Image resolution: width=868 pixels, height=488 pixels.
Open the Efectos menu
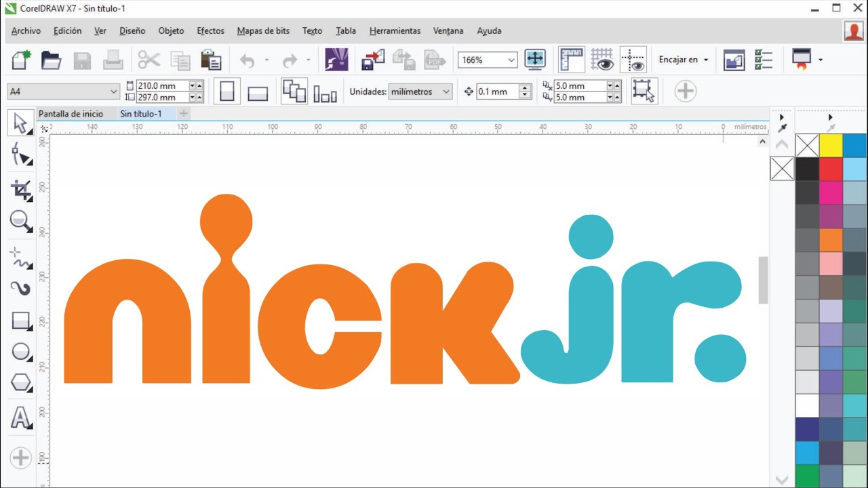pyautogui.click(x=210, y=31)
